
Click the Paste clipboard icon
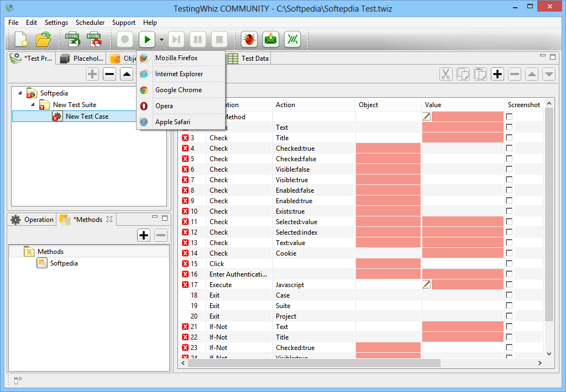coord(480,75)
